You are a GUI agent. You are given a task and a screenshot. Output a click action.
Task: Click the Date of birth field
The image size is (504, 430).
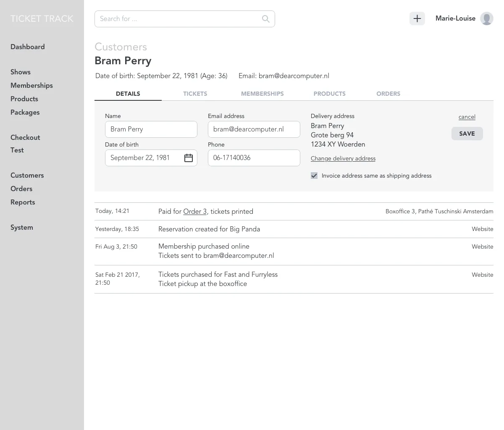[x=151, y=158]
